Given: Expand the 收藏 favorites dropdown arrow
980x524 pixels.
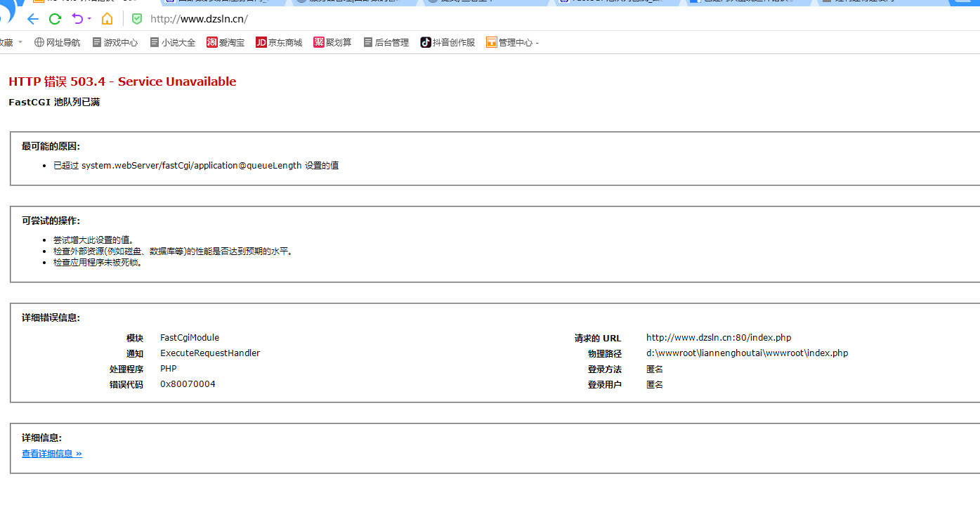Looking at the screenshot, I should pos(20,42).
